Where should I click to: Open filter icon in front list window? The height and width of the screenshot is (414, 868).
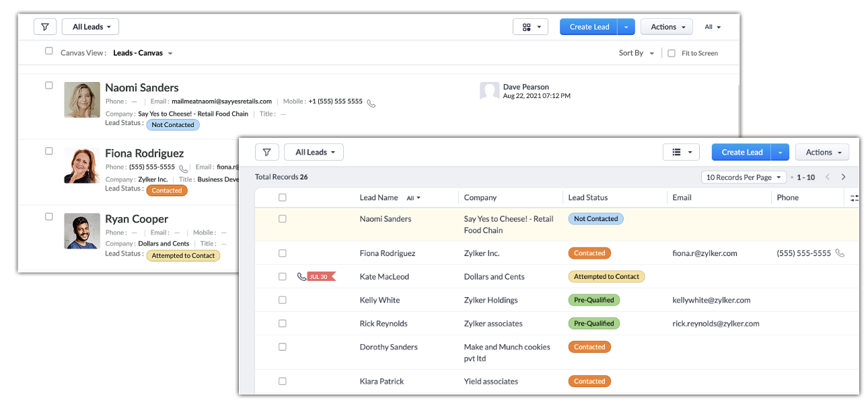[x=267, y=153]
